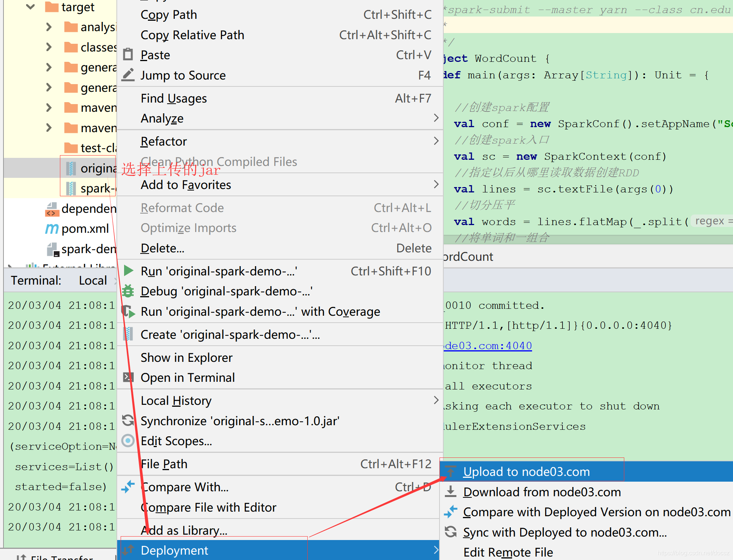Select pom.xml in project tree

click(x=85, y=229)
